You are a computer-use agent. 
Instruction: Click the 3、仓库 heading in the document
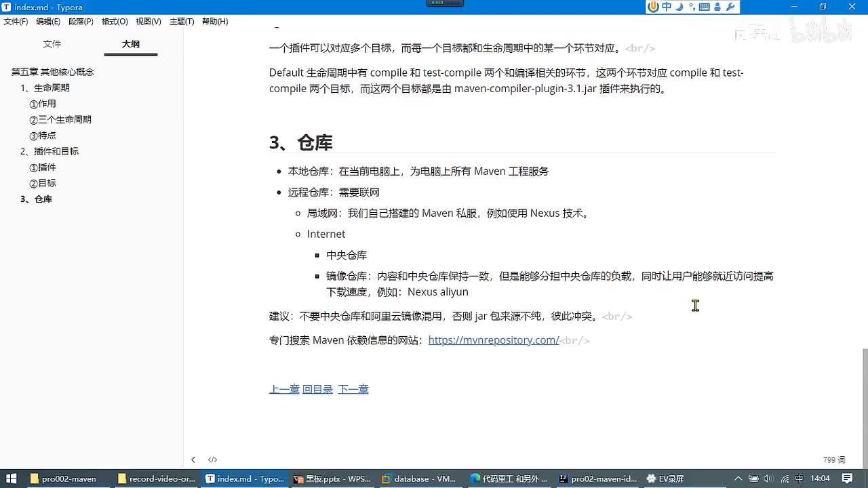coord(300,142)
